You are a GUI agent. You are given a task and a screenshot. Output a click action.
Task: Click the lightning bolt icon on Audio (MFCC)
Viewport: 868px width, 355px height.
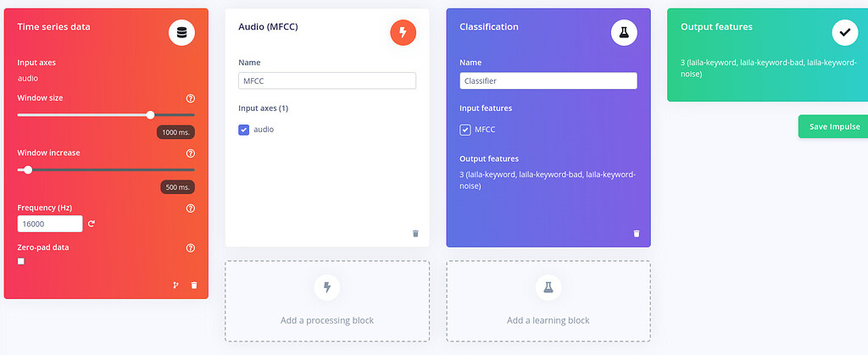[x=403, y=33]
